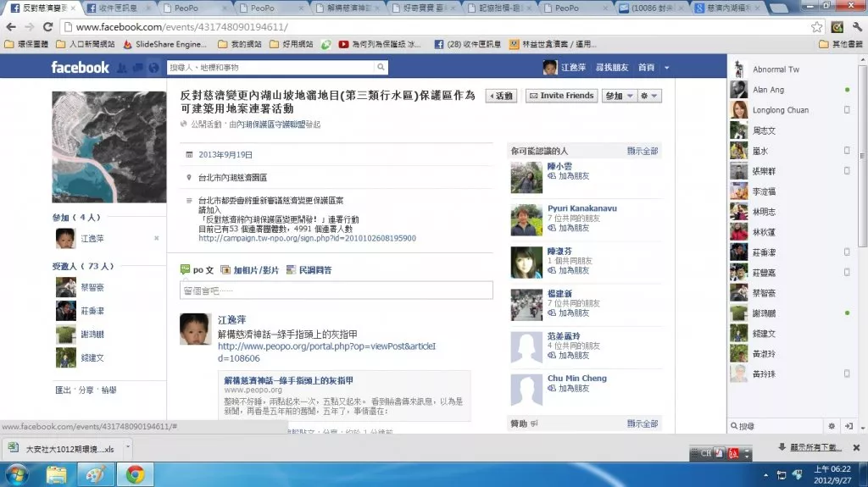The width and height of the screenshot is (868, 487).
Task: Open Windows Explorer taskbar icon
Action: tap(56, 475)
